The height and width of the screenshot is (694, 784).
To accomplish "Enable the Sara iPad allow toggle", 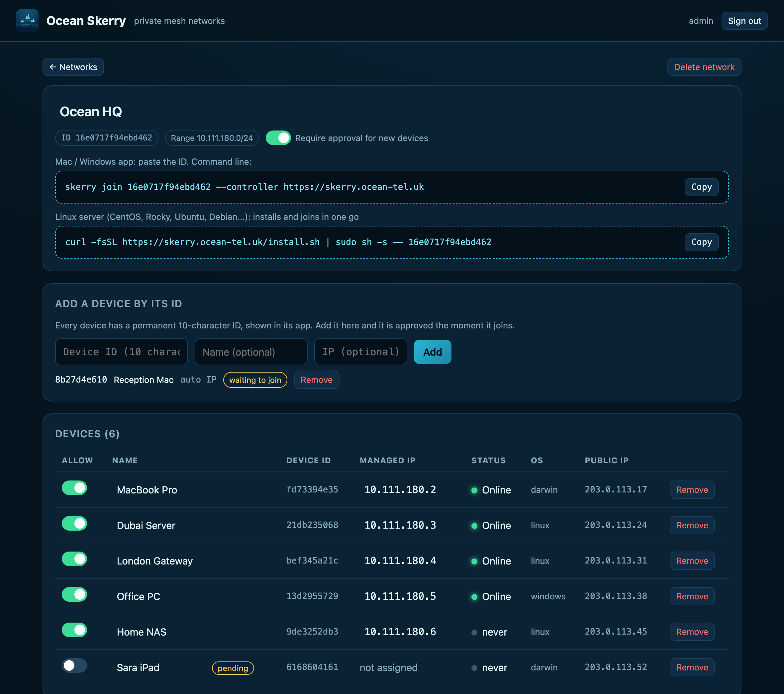I will tap(74, 666).
